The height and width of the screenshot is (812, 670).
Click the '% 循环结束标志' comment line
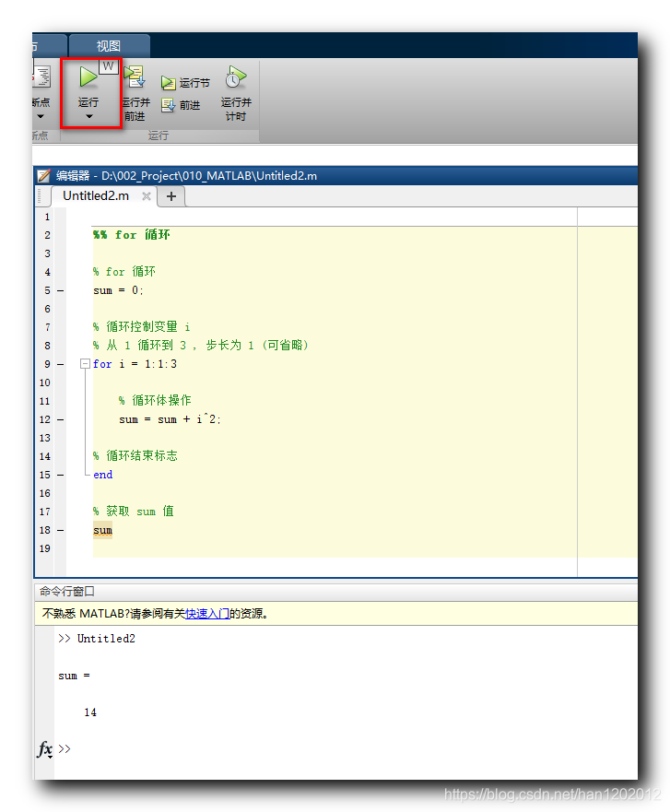click(135, 455)
